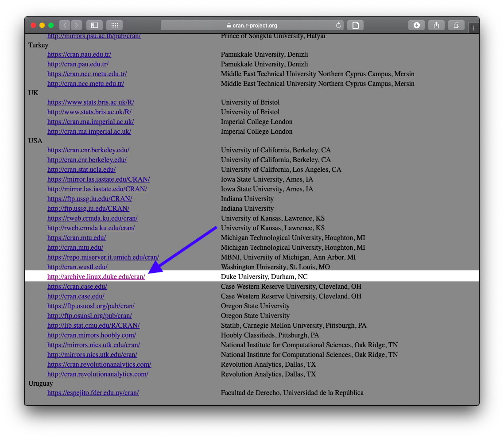
Task: Go back with the Safari back arrow
Action: [65, 25]
